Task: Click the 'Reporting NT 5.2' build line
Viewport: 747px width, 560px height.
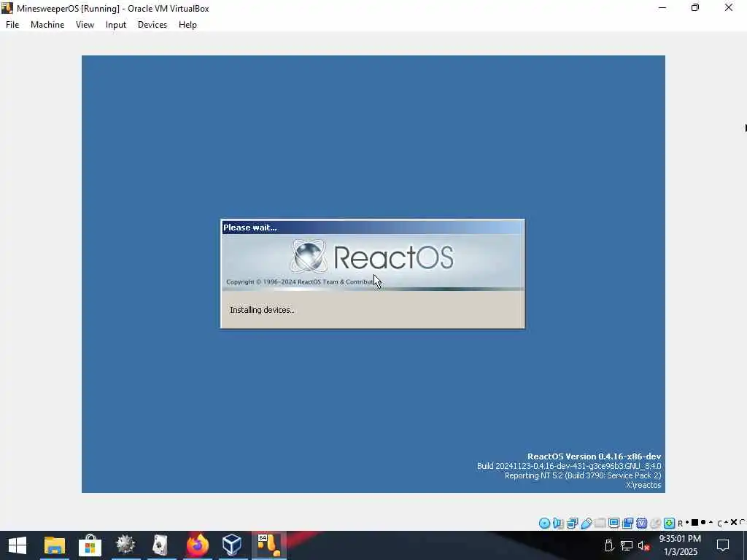Action: coord(583,475)
